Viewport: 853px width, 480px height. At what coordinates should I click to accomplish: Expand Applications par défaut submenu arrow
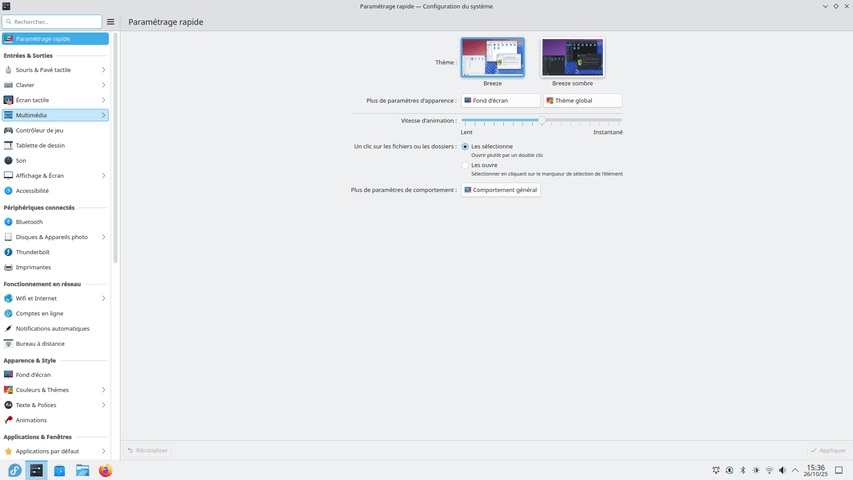tap(103, 451)
